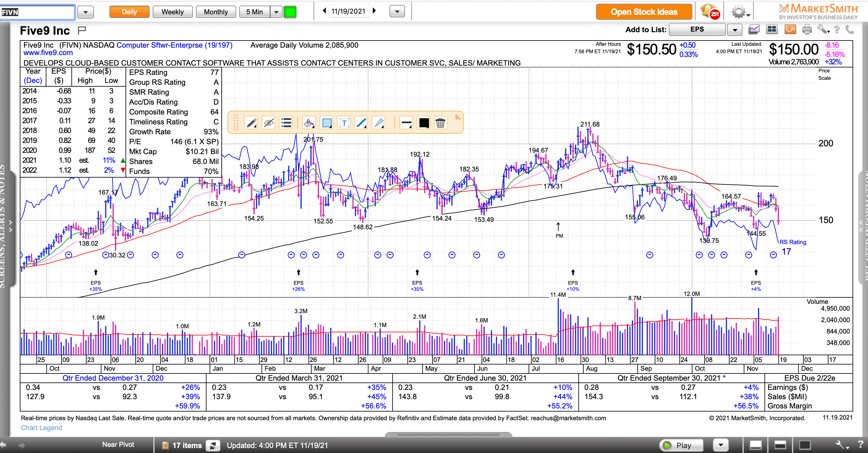Click the list document icon by 17 items
868x453 pixels.
click(x=165, y=445)
